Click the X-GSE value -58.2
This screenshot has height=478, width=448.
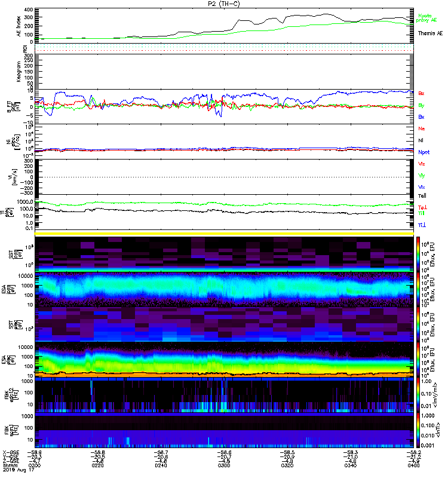point(413,452)
